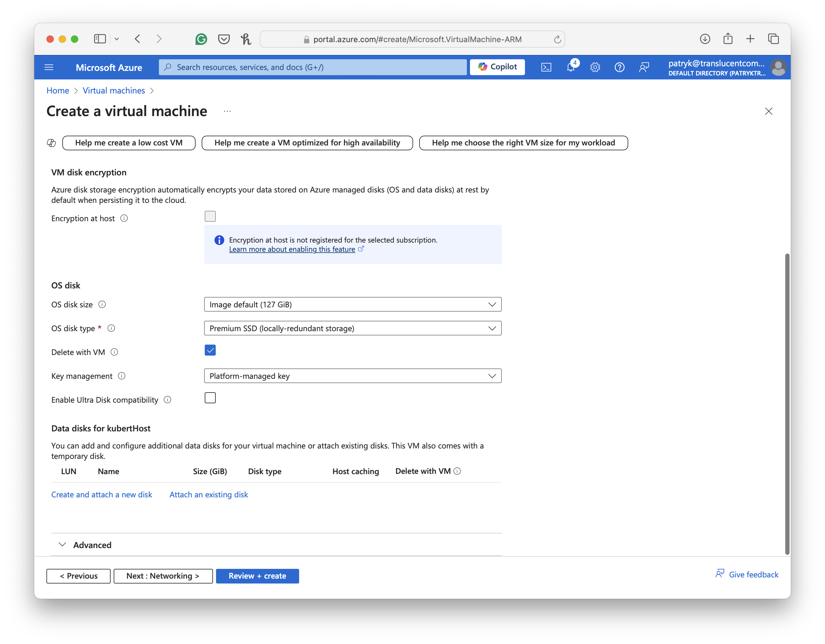Uncheck the Delete with VM checkbox
The image size is (825, 644).
210,350
